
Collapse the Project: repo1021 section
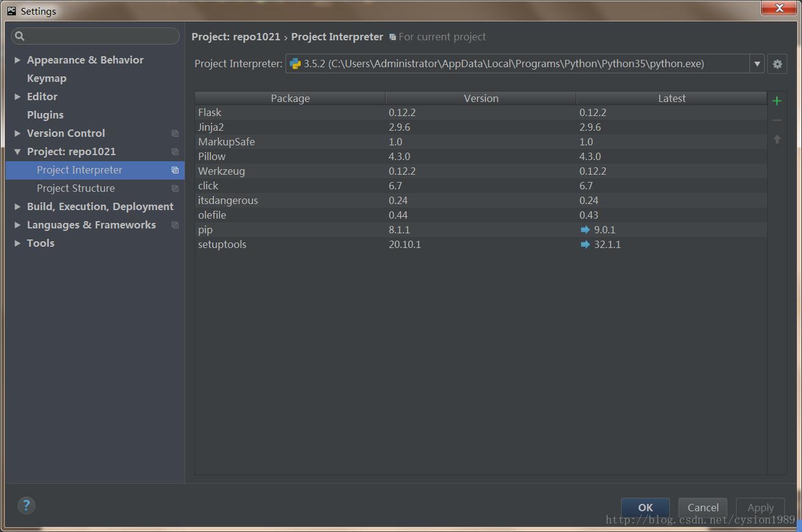pos(17,151)
